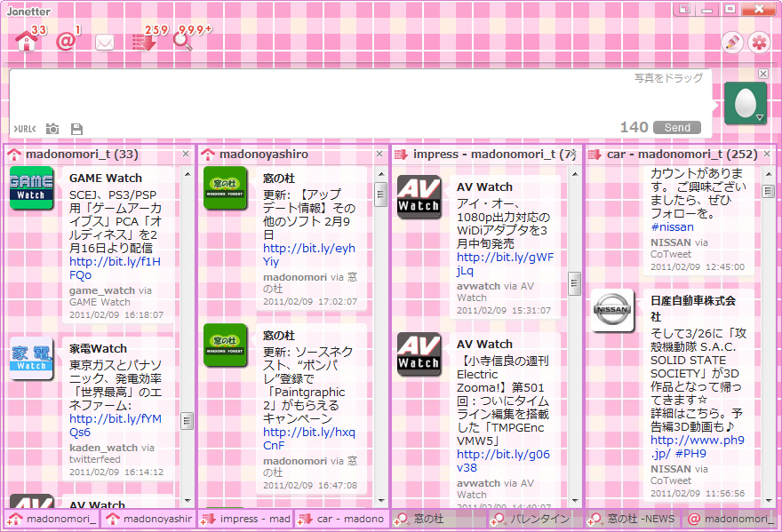Click the compose tweet pencil icon
The height and width of the screenshot is (532, 782).
[x=731, y=43]
